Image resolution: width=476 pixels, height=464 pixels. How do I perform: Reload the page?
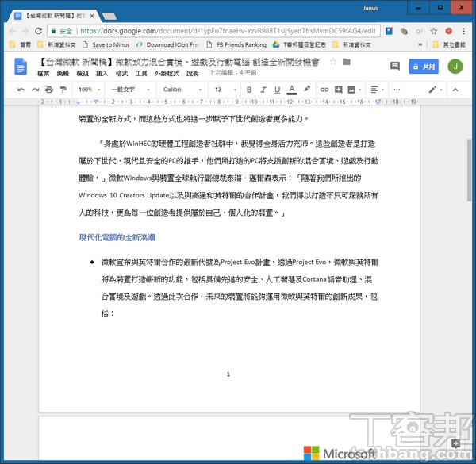tap(38, 31)
